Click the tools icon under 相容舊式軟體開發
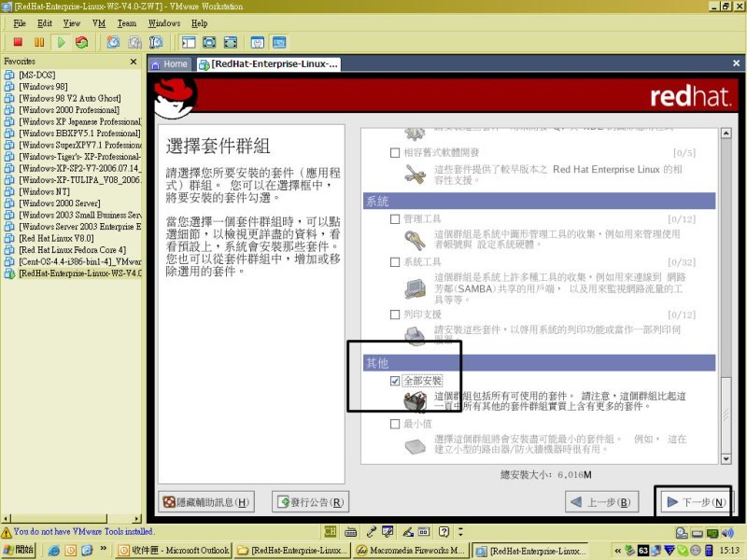The width and height of the screenshot is (747, 560). coord(415,175)
